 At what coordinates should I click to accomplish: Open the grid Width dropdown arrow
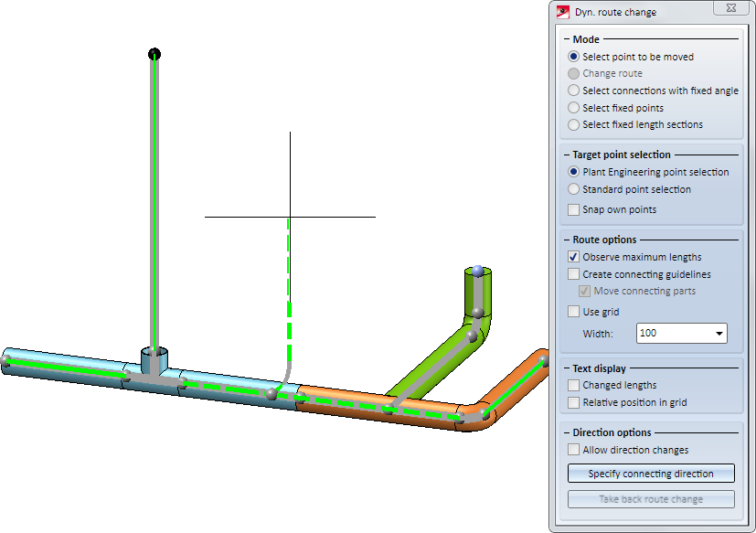tap(719, 334)
